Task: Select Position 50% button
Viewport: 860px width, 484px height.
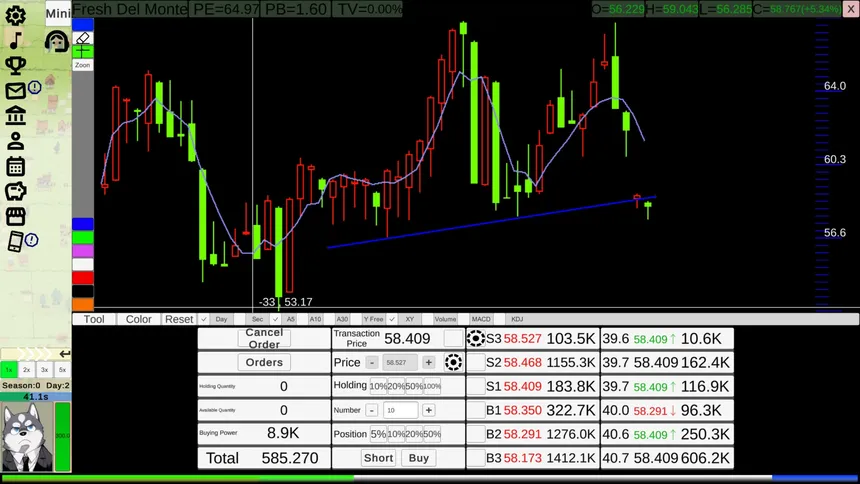Action: coord(432,434)
